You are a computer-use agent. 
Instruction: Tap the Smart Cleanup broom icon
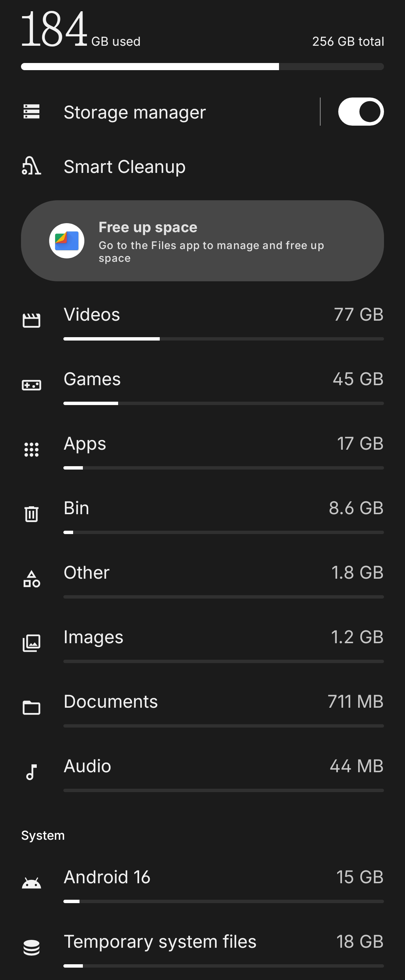pos(31,166)
